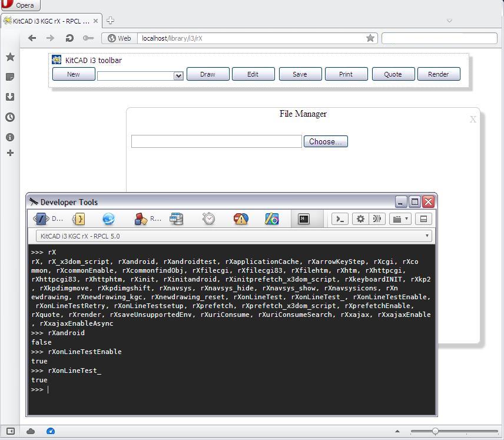Click the console input prompt line
This screenshot has width=504, height=440.
pos(231,389)
